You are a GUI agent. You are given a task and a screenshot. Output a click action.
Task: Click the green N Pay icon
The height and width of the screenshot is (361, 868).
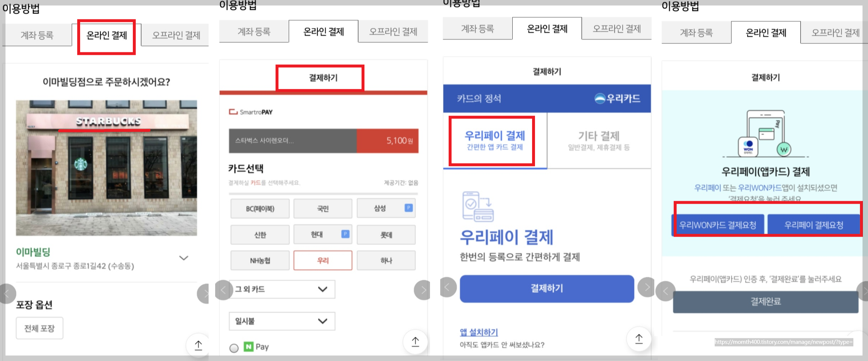click(x=249, y=346)
